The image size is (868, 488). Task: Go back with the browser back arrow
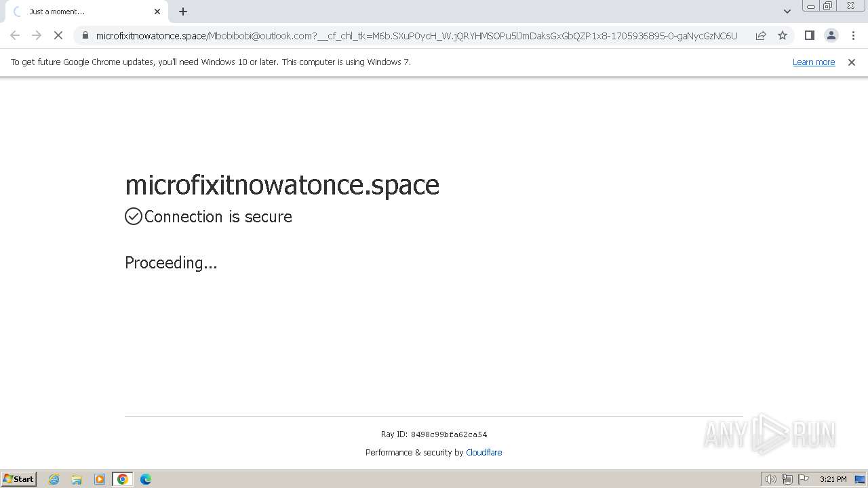15,35
